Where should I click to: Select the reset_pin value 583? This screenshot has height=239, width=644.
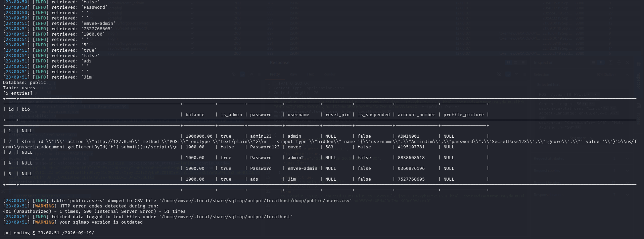click(x=329, y=147)
